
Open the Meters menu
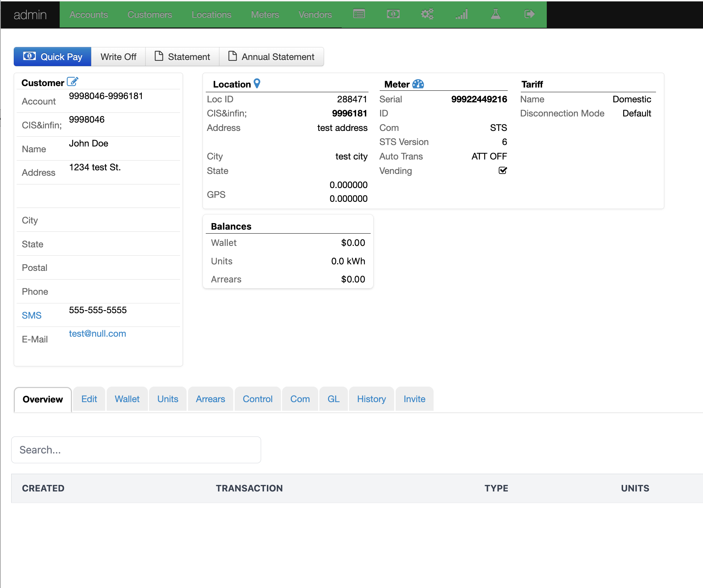(265, 14)
